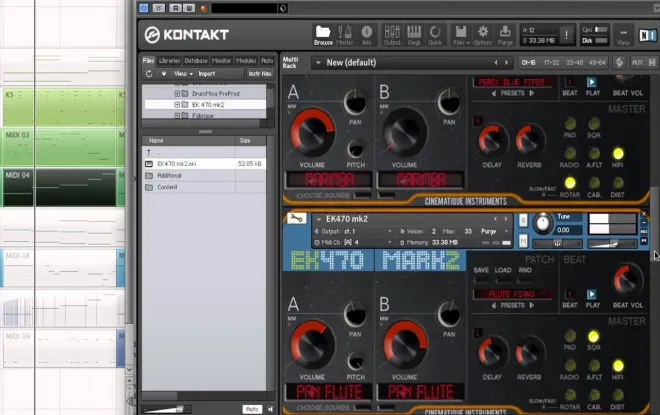Viewport: 660px width, 415px height.
Task: Switch to the Database tab
Action: [x=196, y=61]
